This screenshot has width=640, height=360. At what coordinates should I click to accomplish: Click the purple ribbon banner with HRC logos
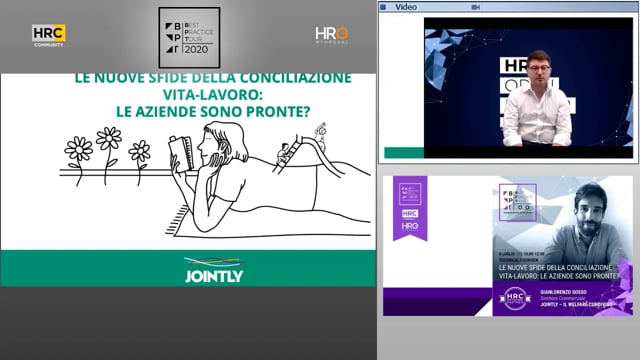click(x=410, y=208)
